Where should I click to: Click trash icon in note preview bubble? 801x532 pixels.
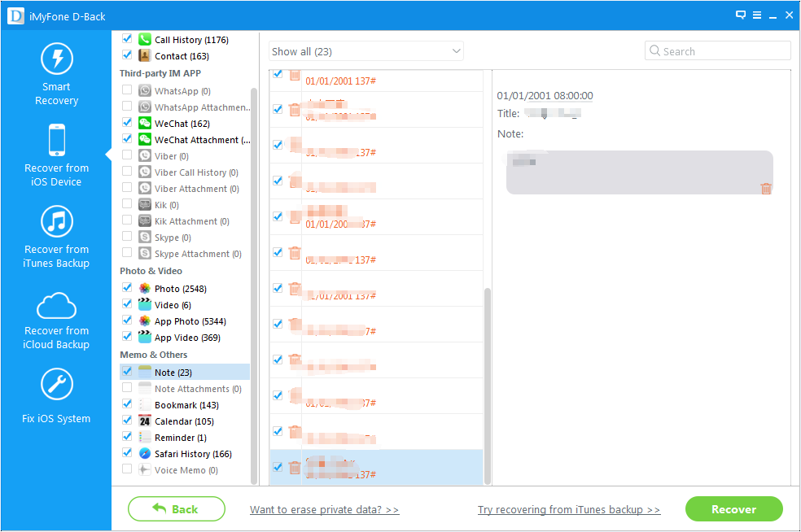point(766,189)
